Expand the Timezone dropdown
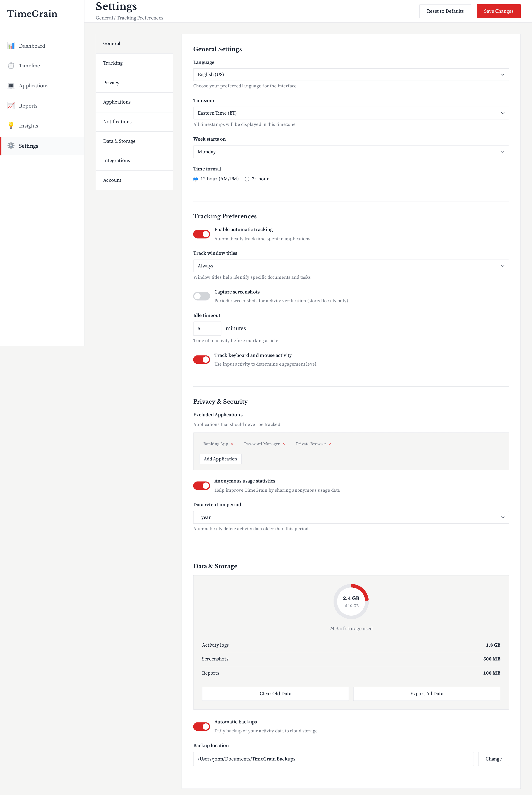 (350, 113)
